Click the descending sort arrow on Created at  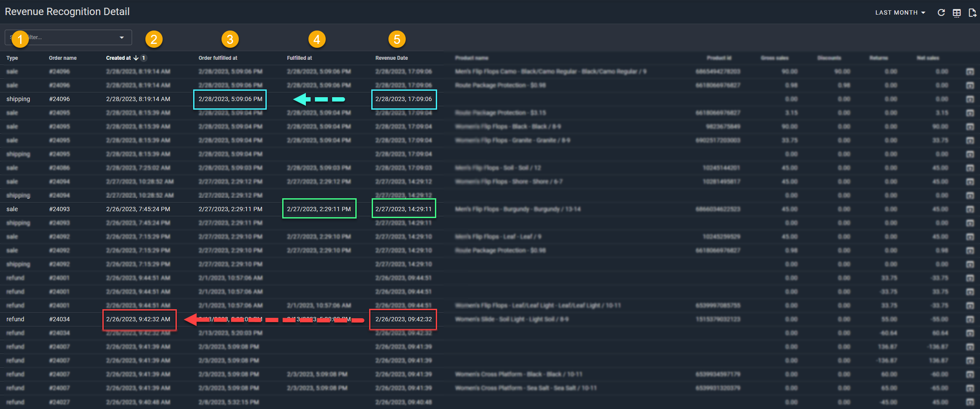[x=136, y=58]
